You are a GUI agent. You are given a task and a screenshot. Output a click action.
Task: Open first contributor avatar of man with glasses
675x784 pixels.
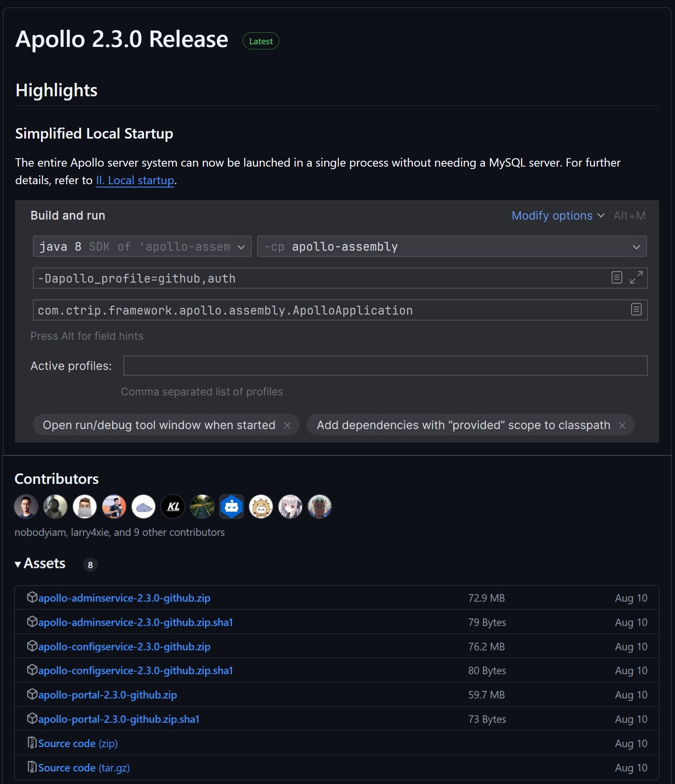26,506
